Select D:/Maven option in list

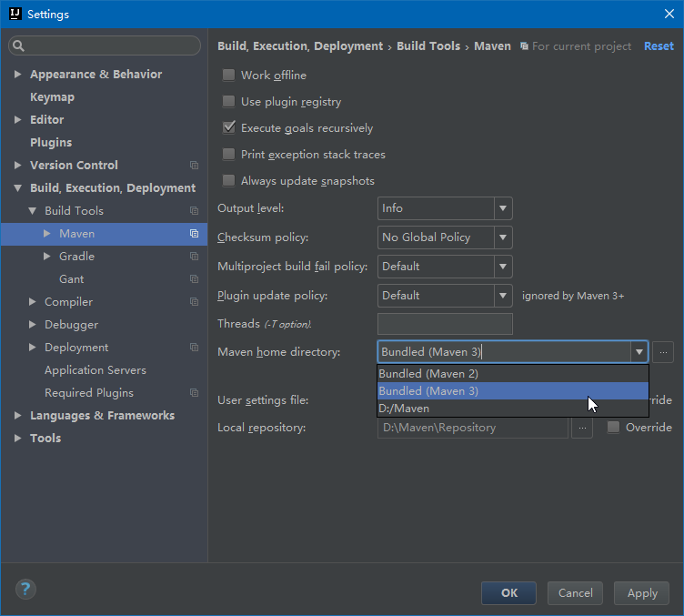click(513, 409)
